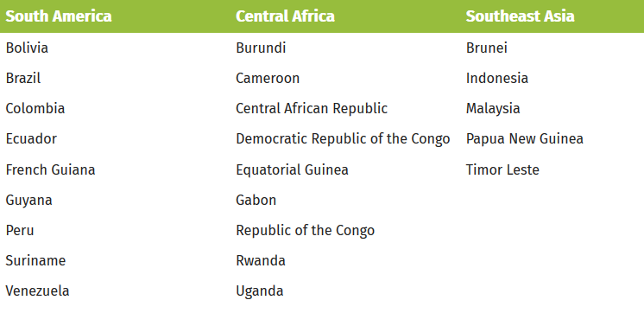Screen dimensions: 644x313
Task: Select the Rwanda table cell
Action: [x=261, y=261]
